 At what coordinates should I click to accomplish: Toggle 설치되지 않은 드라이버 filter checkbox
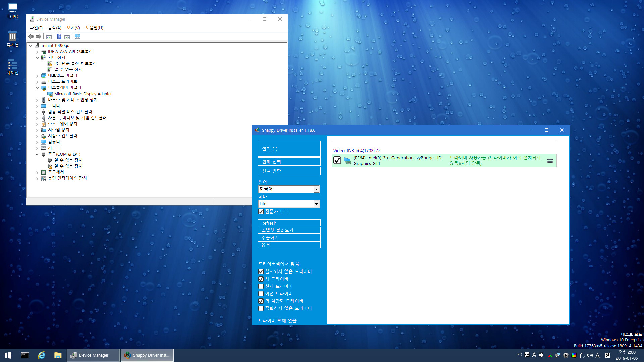point(261,271)
